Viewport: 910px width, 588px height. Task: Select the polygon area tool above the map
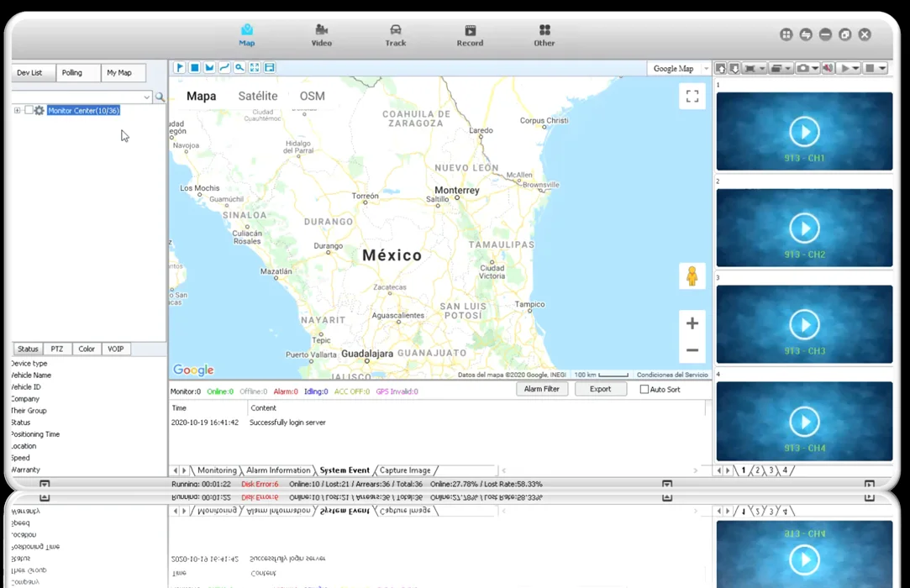coord(209,68)
